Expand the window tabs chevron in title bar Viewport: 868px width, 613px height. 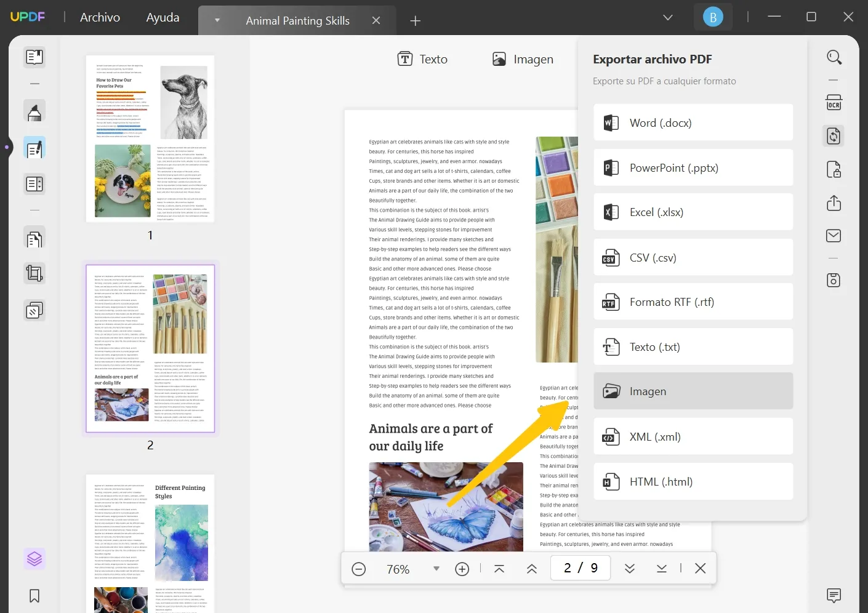[x=668, y=17]
